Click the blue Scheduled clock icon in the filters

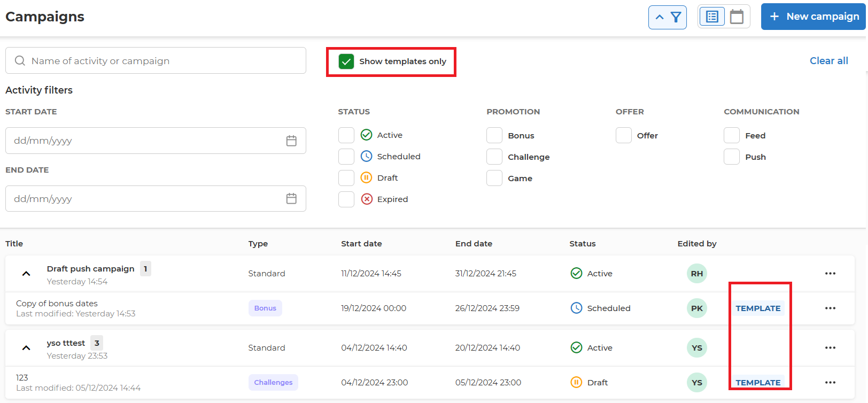coord(367,156)
